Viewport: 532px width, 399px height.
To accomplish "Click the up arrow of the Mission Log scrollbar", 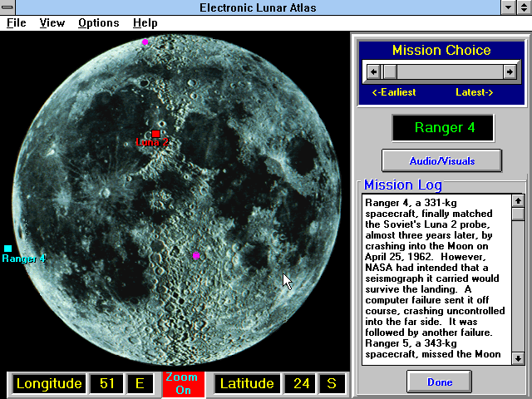I will (x=518, y=201).
